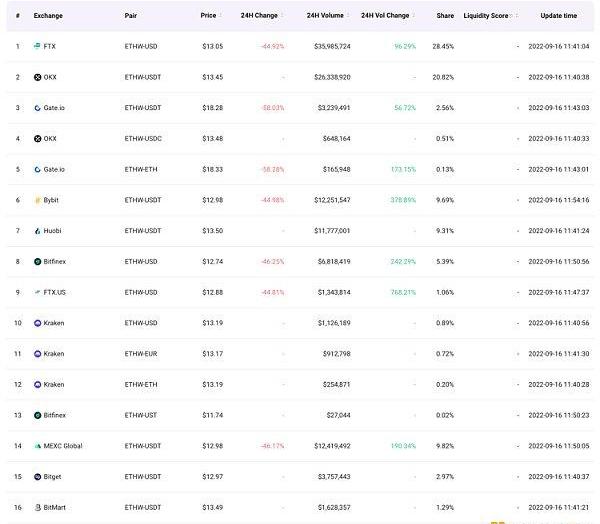Screen dimensions: 600x524
Task: Click the OKX logo in ETHW-USDT row
Action: 37,77
